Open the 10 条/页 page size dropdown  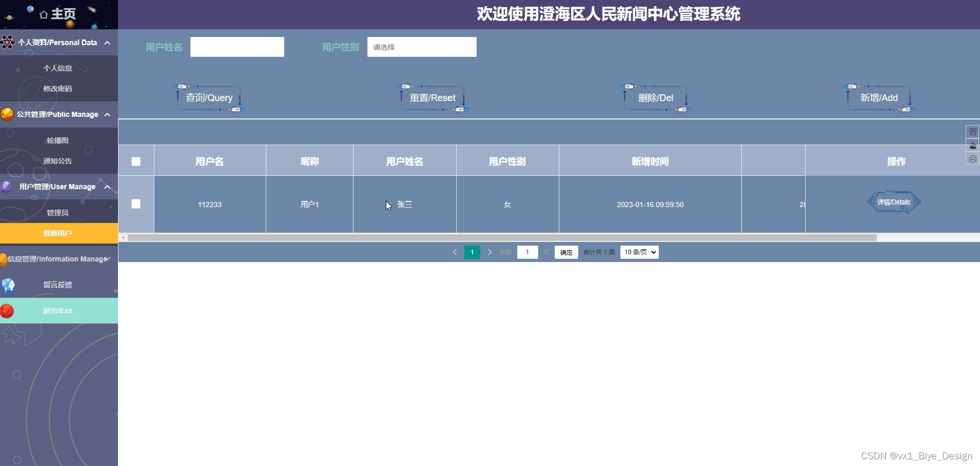(639, 252)
